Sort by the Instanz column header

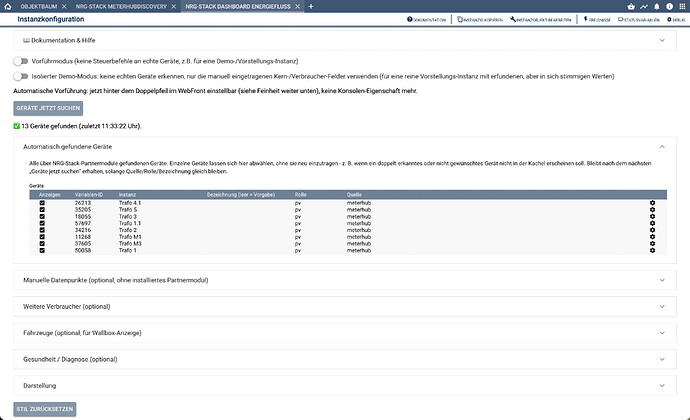[127, 195]
